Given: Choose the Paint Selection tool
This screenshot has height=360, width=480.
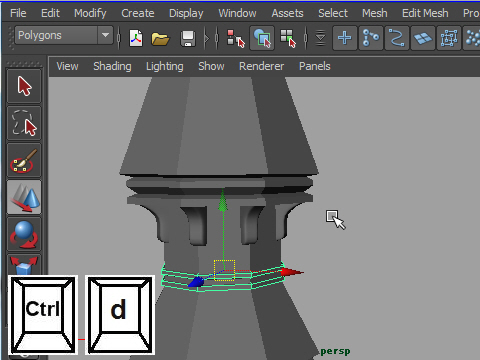Looking at the screenshot, I should [x=24, y=160].
